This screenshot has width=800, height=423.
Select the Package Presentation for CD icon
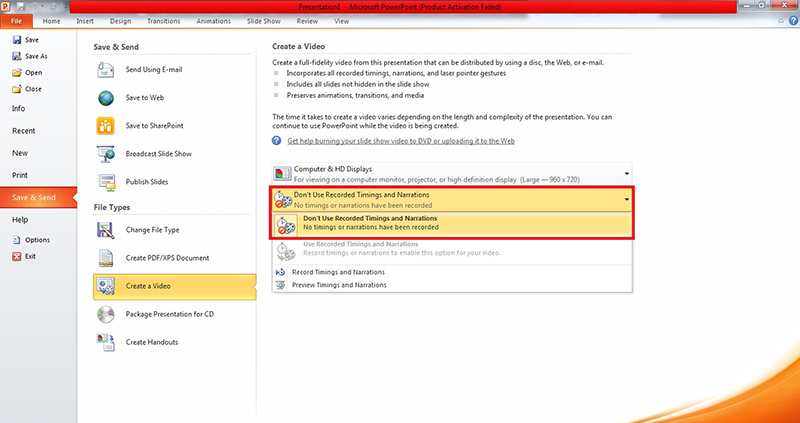coord(106,314)
